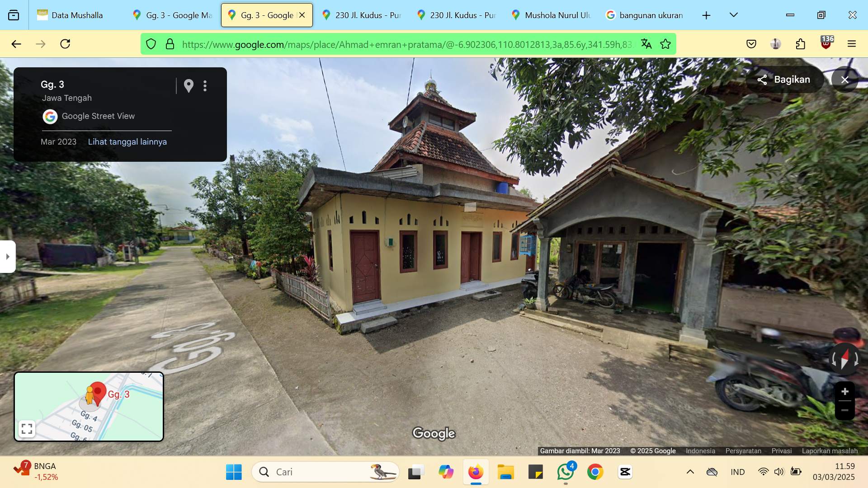
Task: Zoom in with the plus button
Action: (844, 392)
